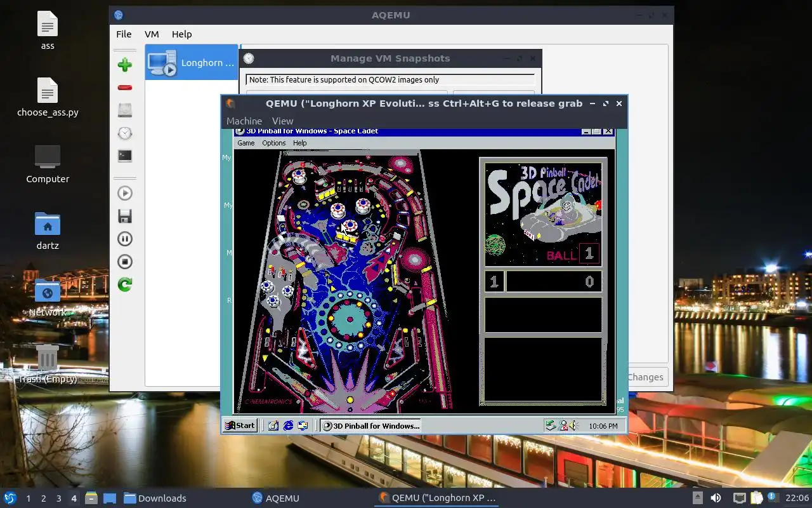Click the host clock showing 22:06

coord(797,498)
